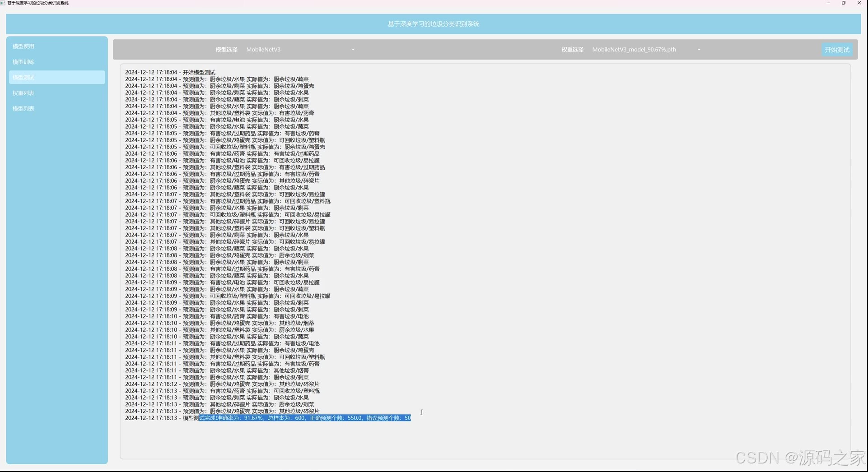
Task: Click log row predicting 厨余垃圾/水果 actual 其他垃圾/烟蒂
Action: pos(217,370)
